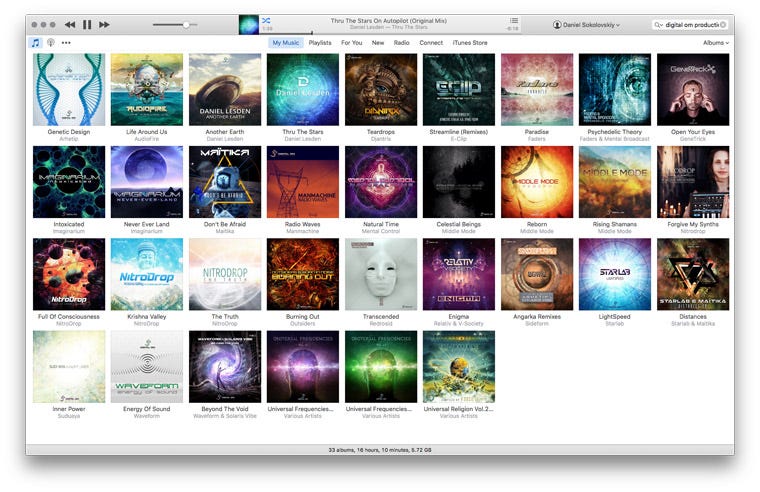The width and height of the screenshot is (760, 492).
Task: Open the iTunes Store tab
Action: (x=470, y=43)
